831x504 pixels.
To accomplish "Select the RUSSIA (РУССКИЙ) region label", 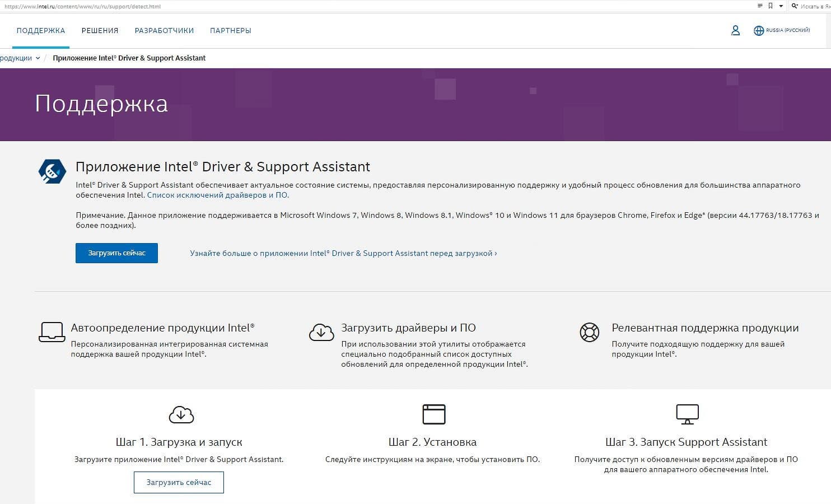I will point(788,30).
